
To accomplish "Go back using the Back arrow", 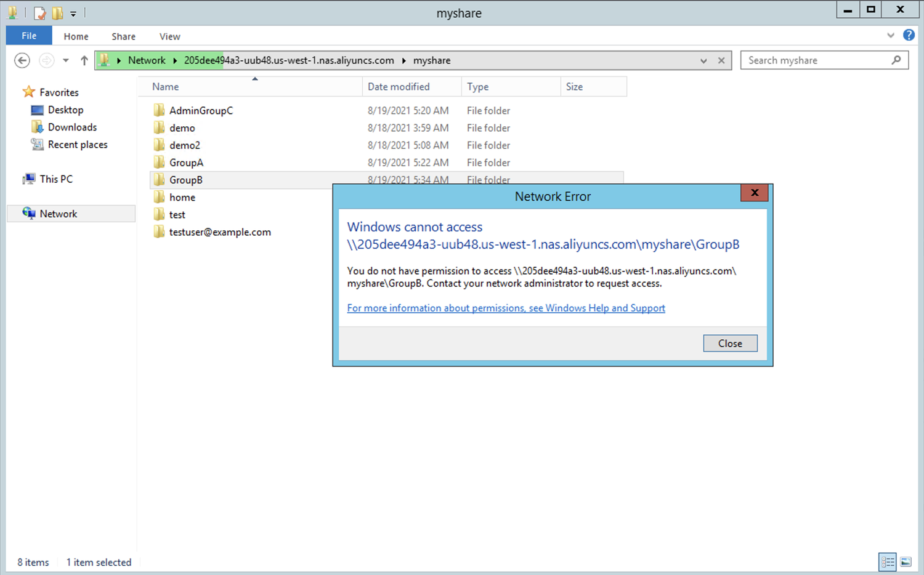I will click(x=22, y=60).
